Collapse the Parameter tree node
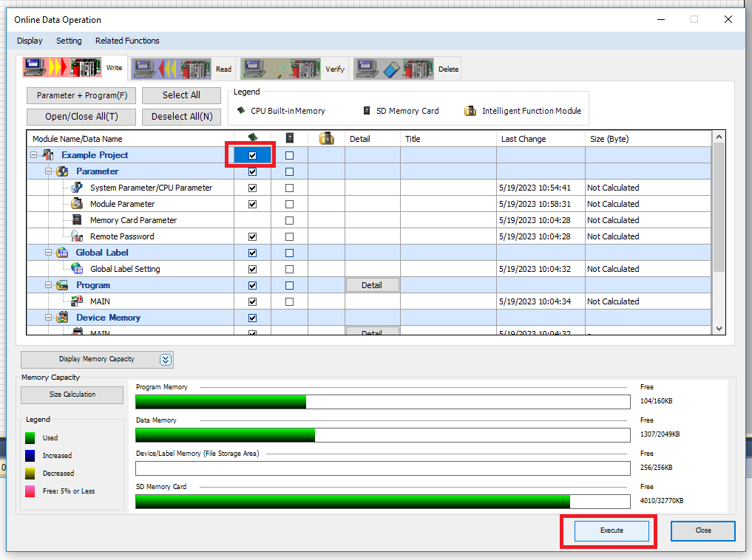Image resolution: width=752 pixels, height=560 pixels. click(48, 171)
